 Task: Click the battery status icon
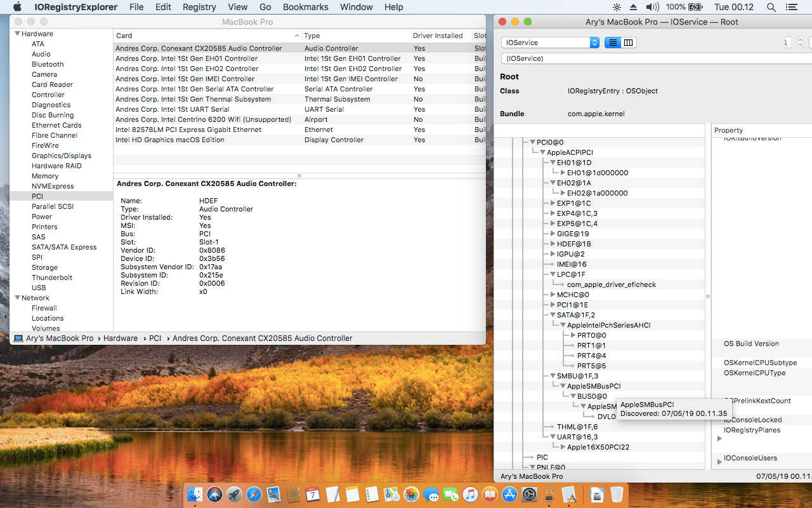(x=694, y=7)
